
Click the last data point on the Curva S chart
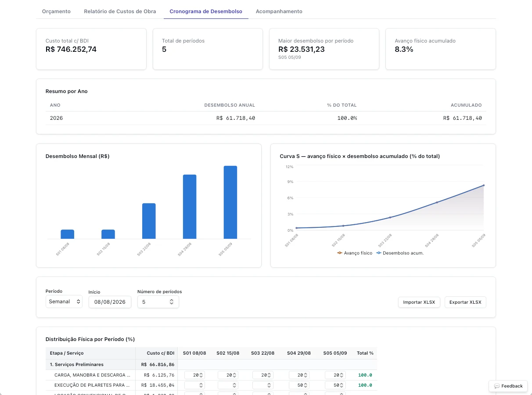point(484,185)
